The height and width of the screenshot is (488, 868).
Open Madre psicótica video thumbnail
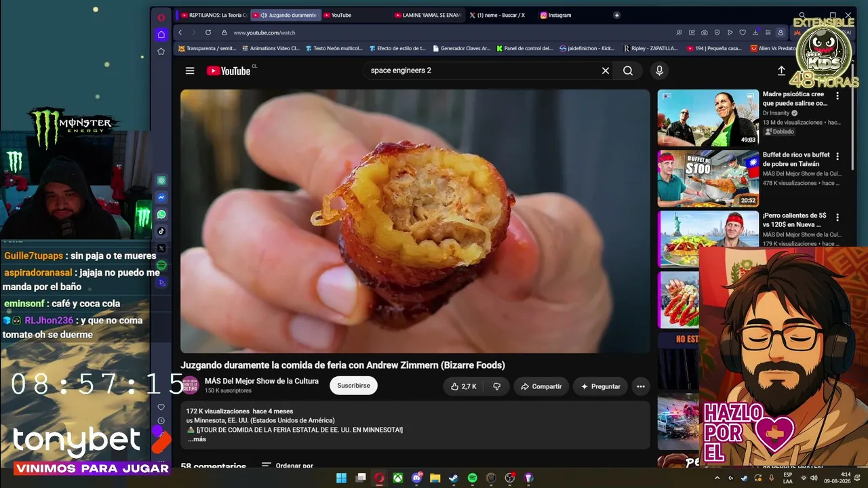(x=708, y=118)
